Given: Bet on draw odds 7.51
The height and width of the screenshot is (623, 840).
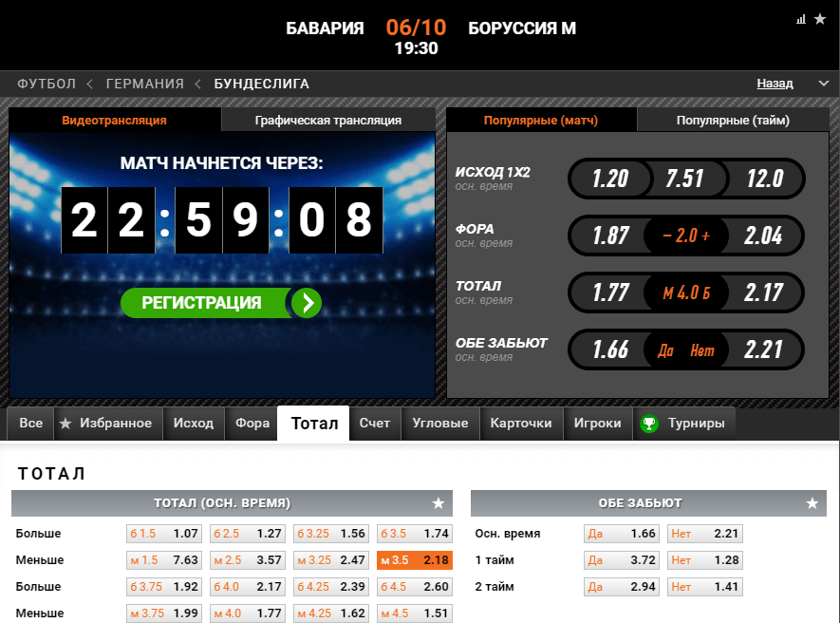Looking at the screenshot, I should pyautogui.click(x=684, y=179).
